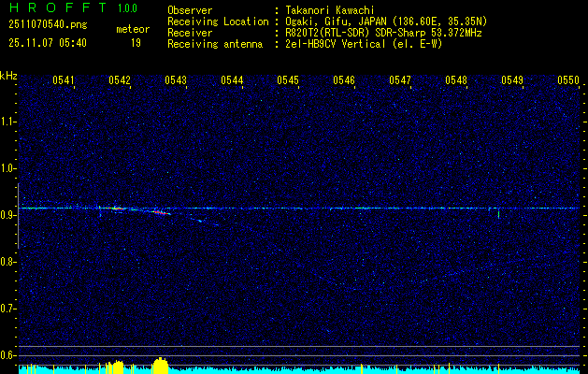Select the 25.11.07 05:40 timestamp
The width and height of the screenshot is (588, 374).
(47, 42)
